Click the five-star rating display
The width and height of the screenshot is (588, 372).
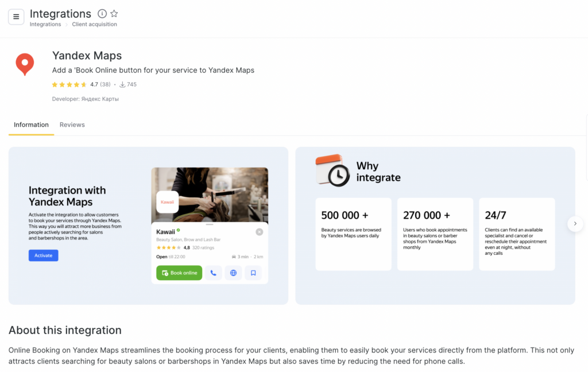click(x=69, y=84)
